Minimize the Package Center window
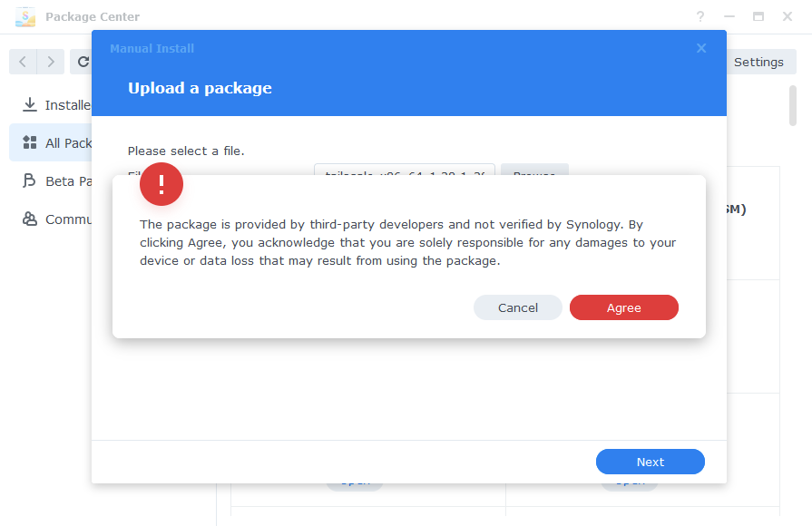The width and height of the screenshot is (812, 526). click(x=729, y=16)
